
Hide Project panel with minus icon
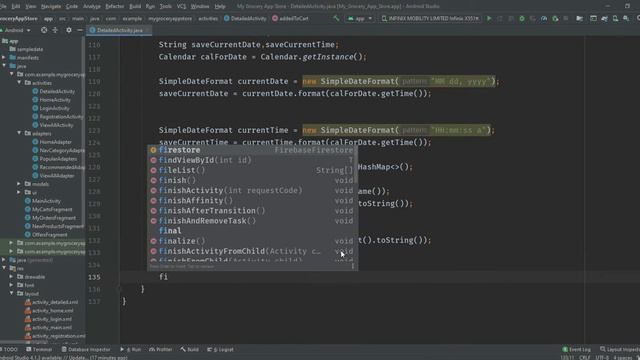pyautogui.click(x=80, y=30)
